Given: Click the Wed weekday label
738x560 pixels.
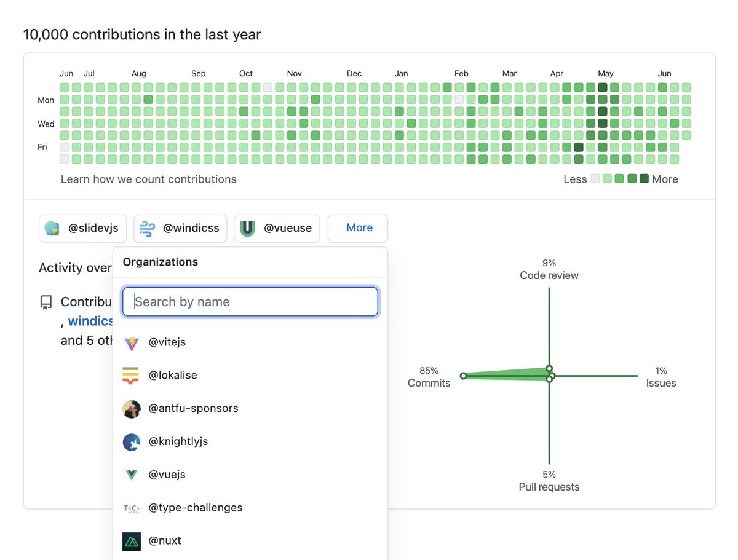Looking at the screenshot, I should pos(46,124).
